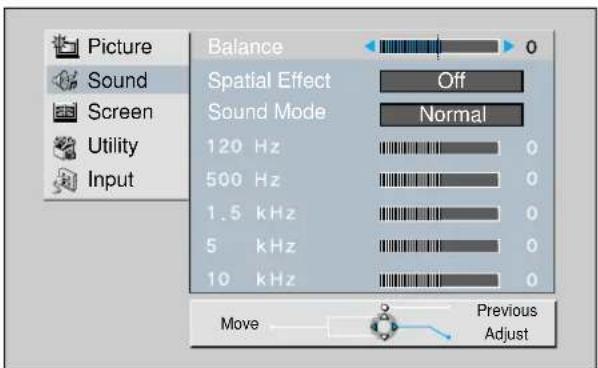Adjust the 500 Hz equalizer slider
The image size is (598, 368).
pos(439,180)
